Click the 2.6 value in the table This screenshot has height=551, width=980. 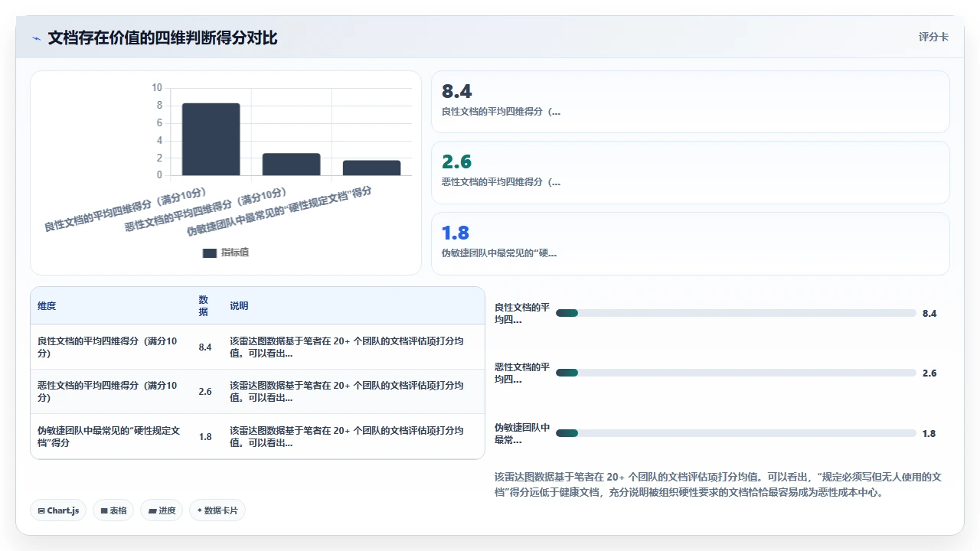[205, 392]
